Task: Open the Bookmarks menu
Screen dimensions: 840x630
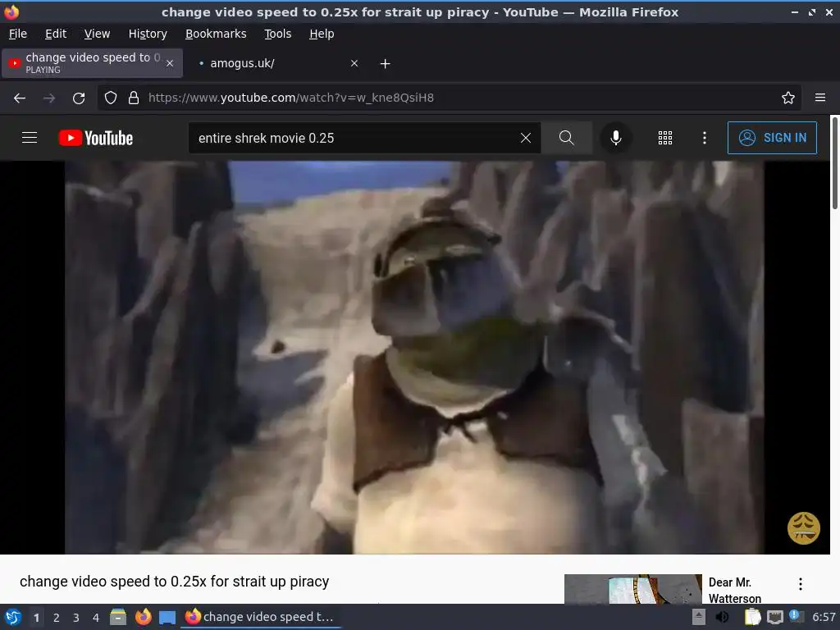Action: point(216,34)
